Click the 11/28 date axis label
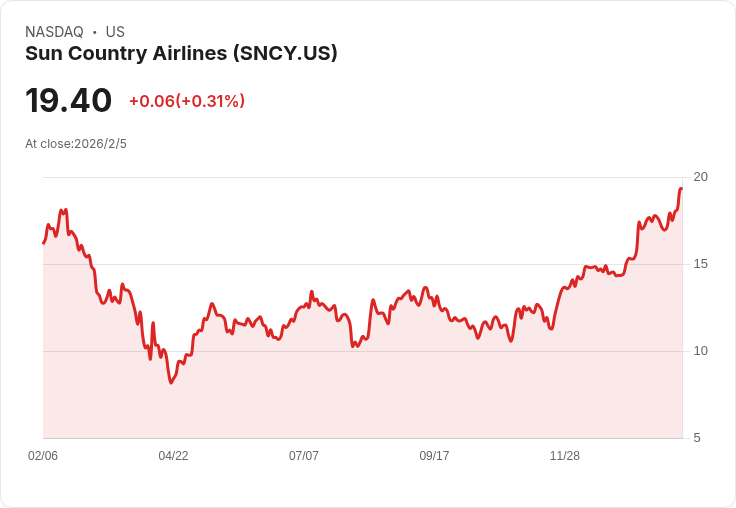Screen dimensions: 736x508 pos(565,456)
